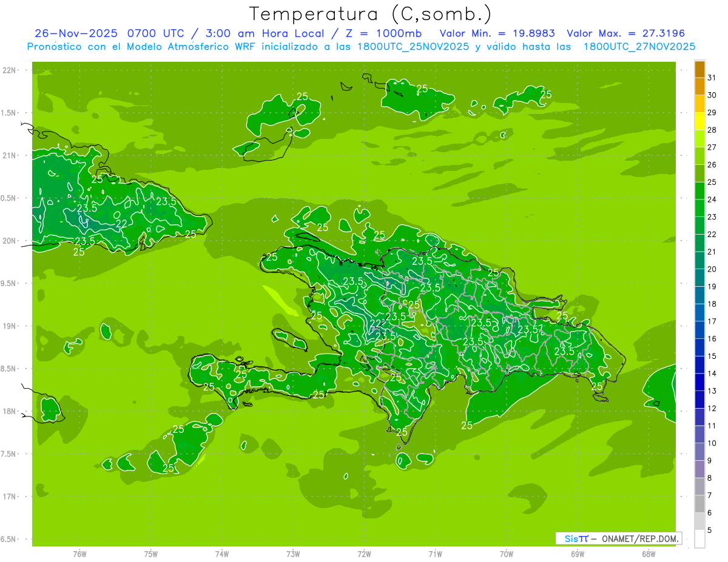Screen dimensions: 728x562
Task: Click the "28" label on the colorbar
Action: pyautogui.click(x=712, y=130)
